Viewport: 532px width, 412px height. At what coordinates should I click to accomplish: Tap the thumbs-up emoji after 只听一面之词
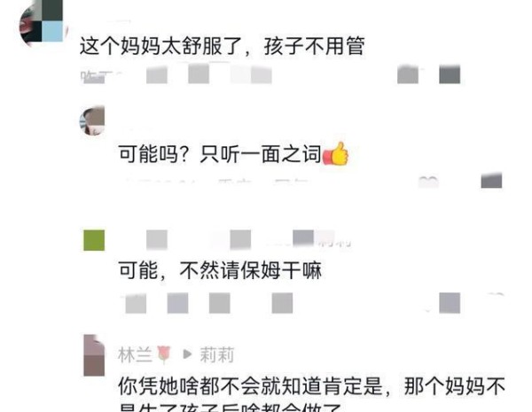click(x=336, y=153)
